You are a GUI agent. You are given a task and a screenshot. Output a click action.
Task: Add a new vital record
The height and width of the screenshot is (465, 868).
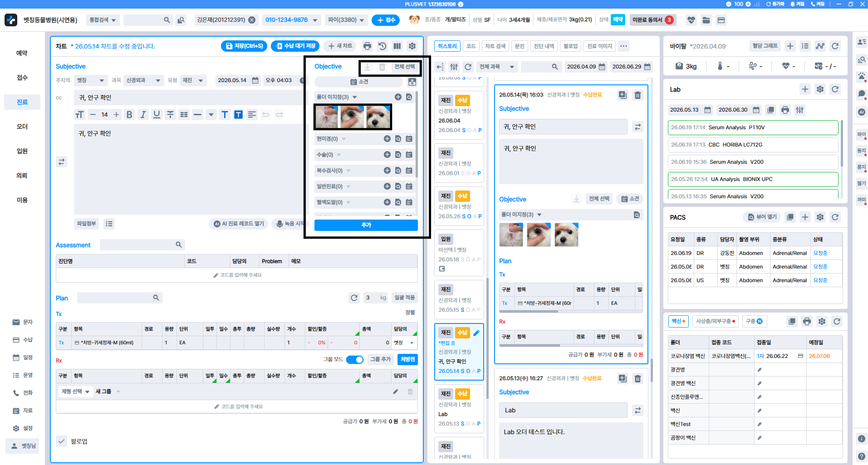pos(790,46)
